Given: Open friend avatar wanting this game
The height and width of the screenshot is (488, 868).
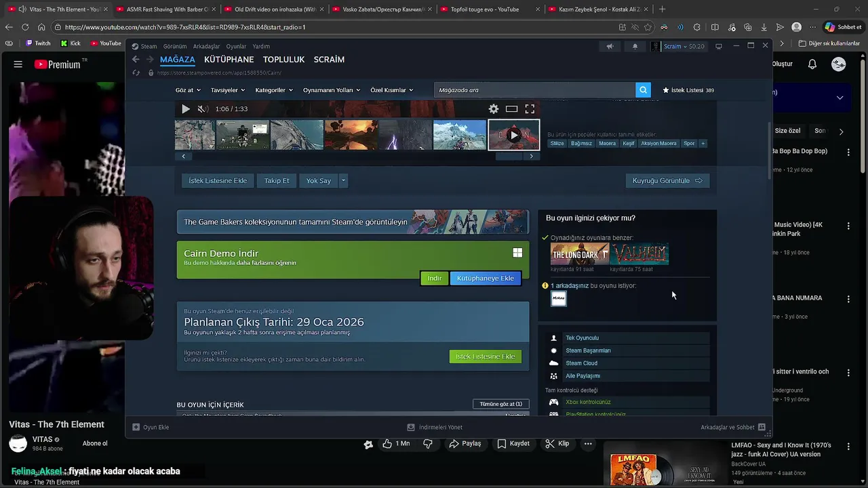Looking at the screenshot, I should click(x=559, y=298).
